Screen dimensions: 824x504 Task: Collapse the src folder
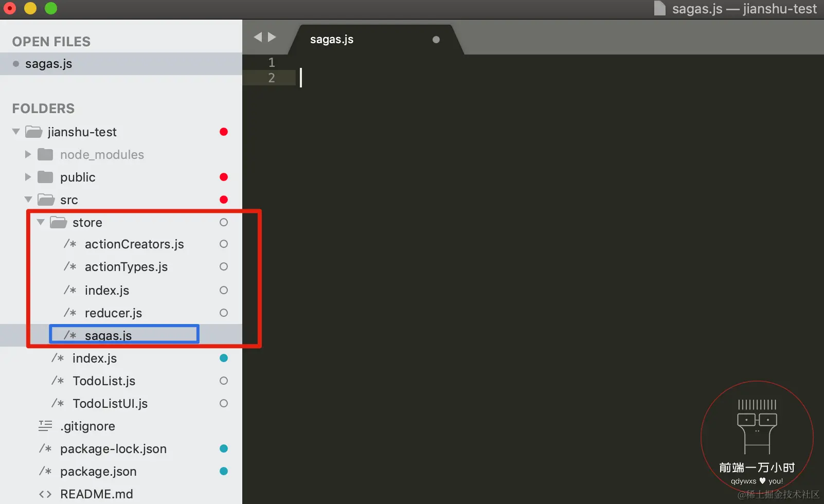click(28, 200)
